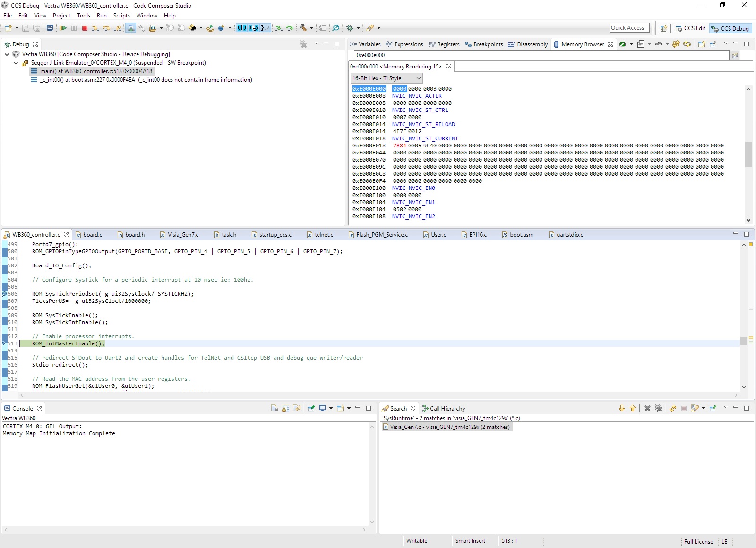The image size is (756, 548).
Task: Click the Build hammer toolbar icon
Action: [x=303, y=28]
